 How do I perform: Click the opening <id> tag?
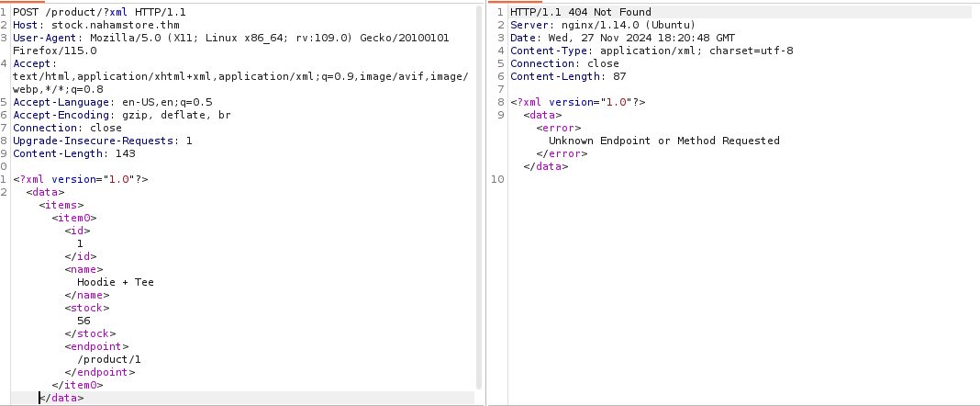coord(77,231)
